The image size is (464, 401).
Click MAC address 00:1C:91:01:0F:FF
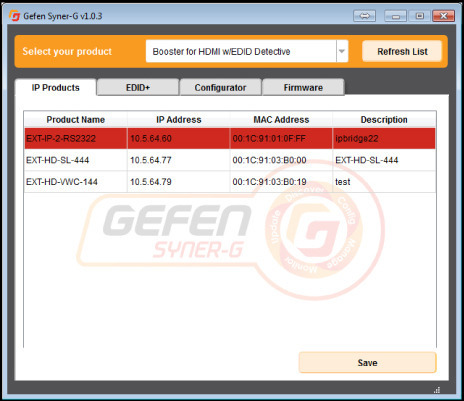pyautogui.click(x=281, y=138)
